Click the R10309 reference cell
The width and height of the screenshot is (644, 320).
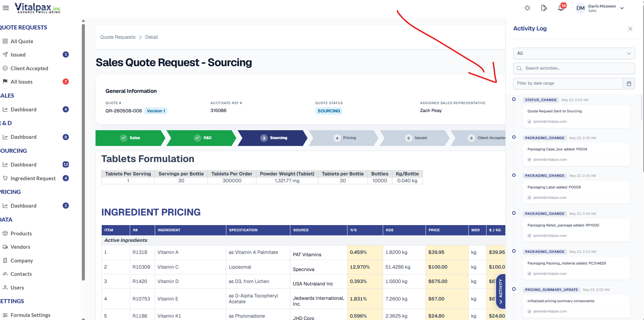142,267
